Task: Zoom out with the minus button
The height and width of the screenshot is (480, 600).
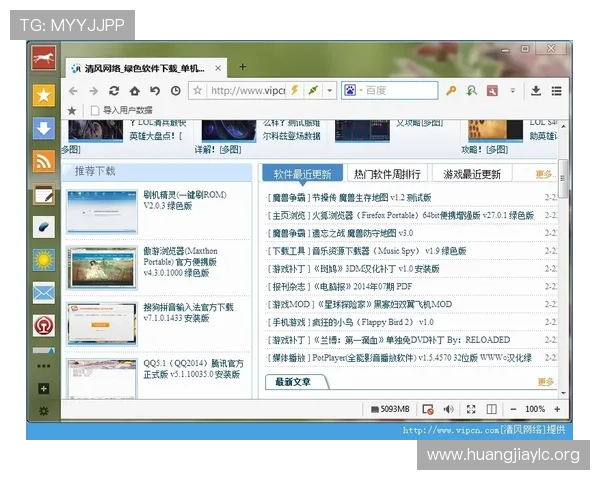Action: (514, 409)
